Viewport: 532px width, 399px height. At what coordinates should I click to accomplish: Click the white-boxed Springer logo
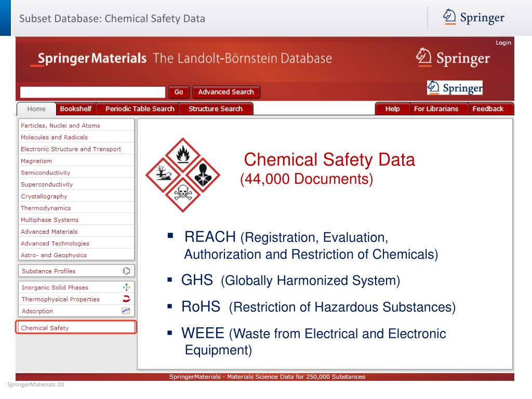(455, 88)
